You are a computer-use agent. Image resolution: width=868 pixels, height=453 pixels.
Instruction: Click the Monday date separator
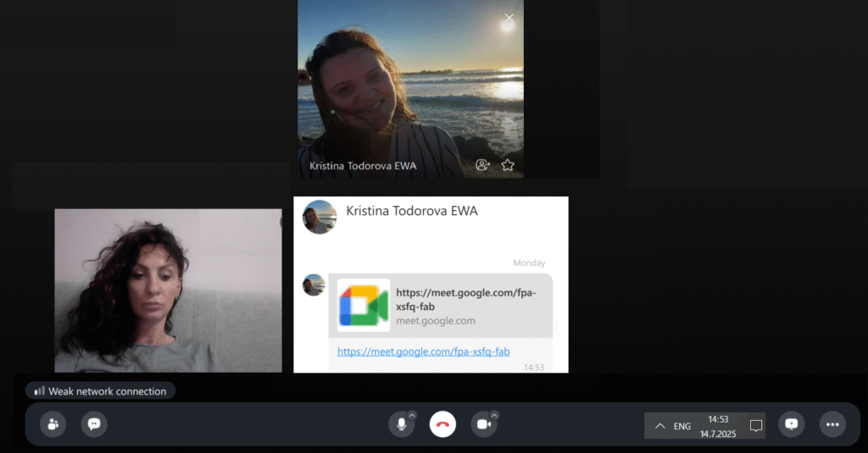tap(529, 262)
